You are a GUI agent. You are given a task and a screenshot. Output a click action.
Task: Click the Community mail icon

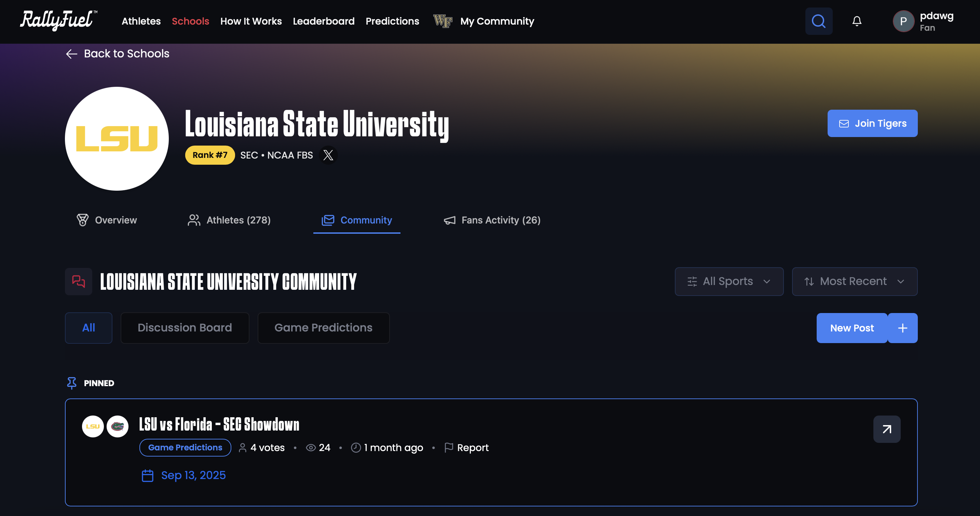point(328,220)
